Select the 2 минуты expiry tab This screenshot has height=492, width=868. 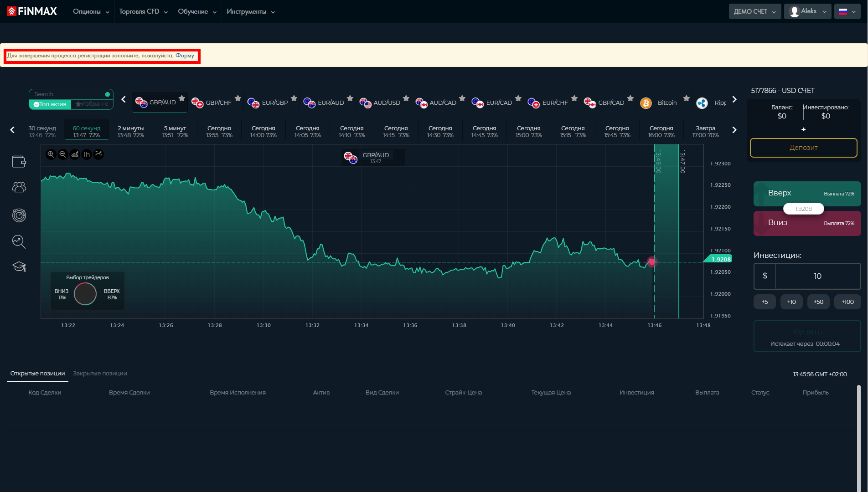pos(131,131)
